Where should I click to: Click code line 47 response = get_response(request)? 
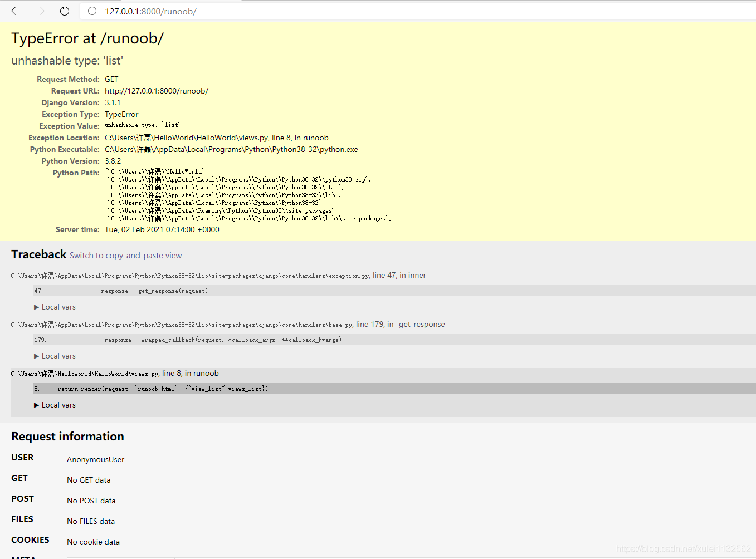[394, 291]
